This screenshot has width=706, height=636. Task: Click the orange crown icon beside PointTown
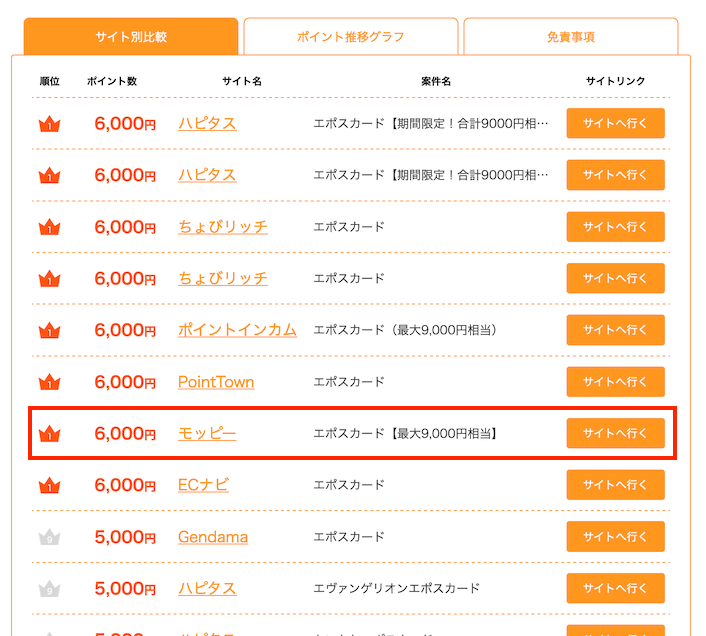click(x=49, y=382)
